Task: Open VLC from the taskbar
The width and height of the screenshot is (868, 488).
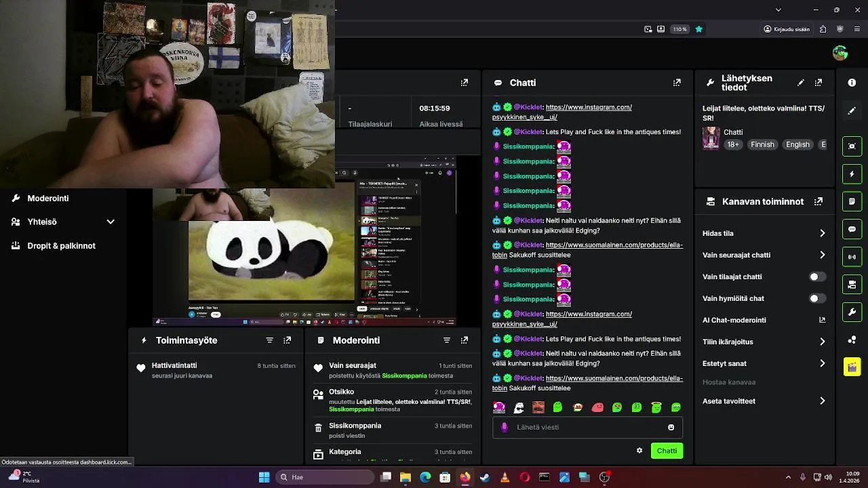Action: (505, 477)
